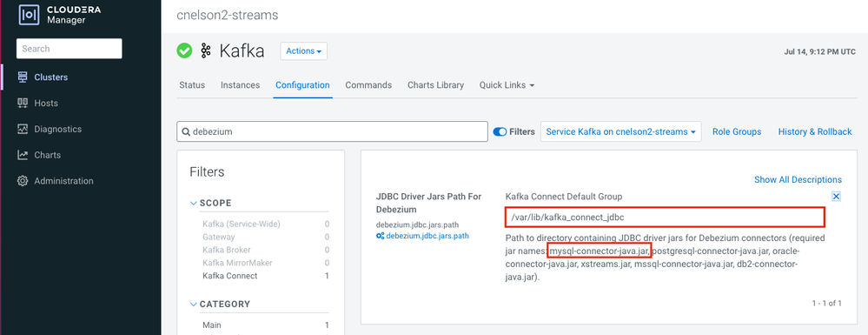Click the X reset icon for Kafka Connect Default Group
The height and width of the screenshot is (335, 868).
tap(837, 197)
